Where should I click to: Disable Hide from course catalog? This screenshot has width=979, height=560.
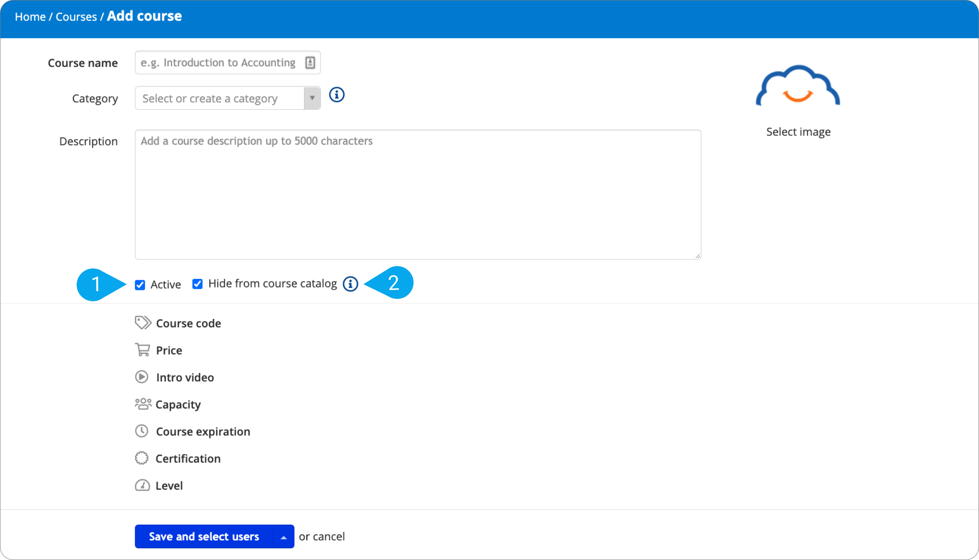(x=197, y=284)
